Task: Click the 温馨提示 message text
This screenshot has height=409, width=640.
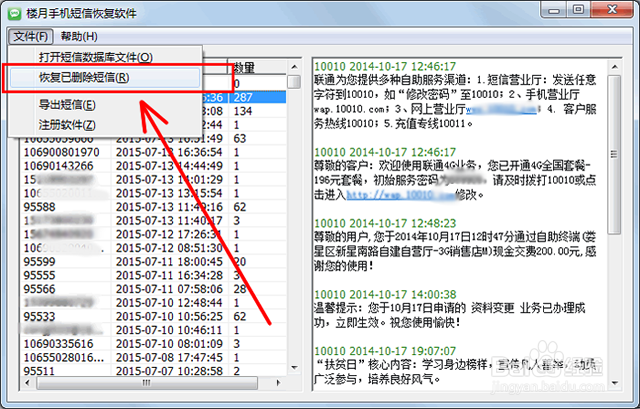Action: pos(449,315)
